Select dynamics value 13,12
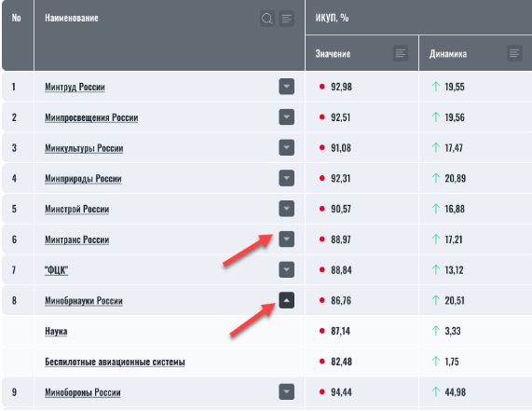 454,270
